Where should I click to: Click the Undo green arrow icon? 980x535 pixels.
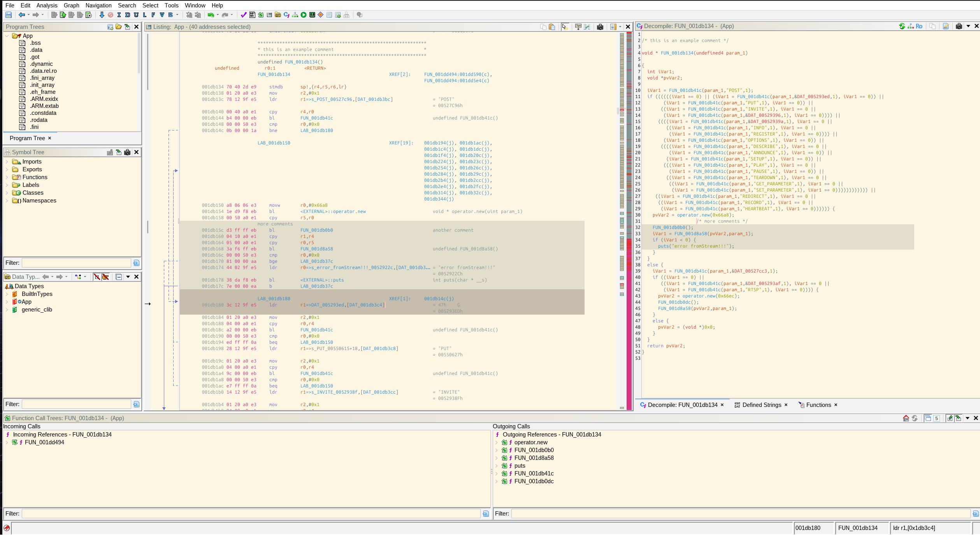tap(211, 15)
